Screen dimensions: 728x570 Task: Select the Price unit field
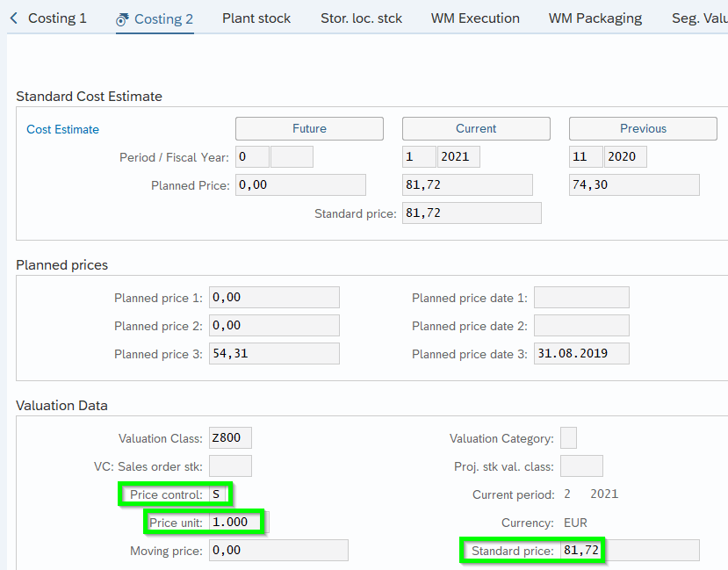tap(237, 523)
